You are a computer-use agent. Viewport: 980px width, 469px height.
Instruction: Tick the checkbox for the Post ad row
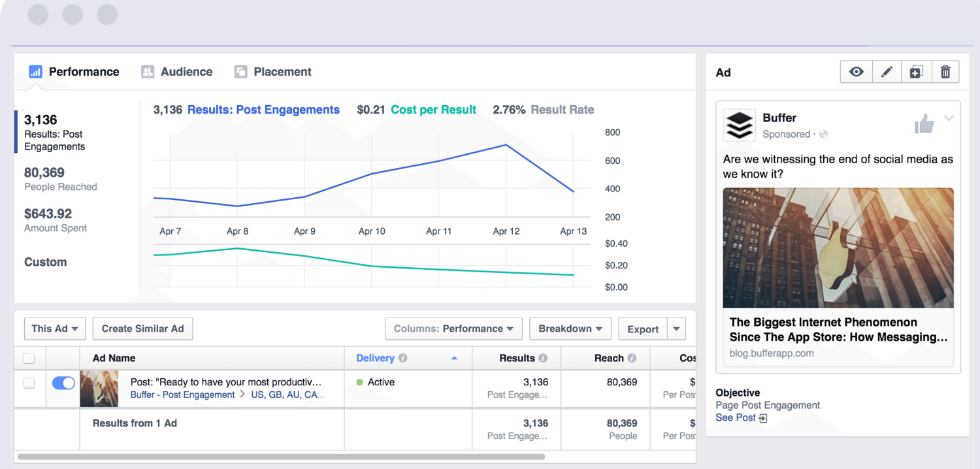click(x=29, y=383)
